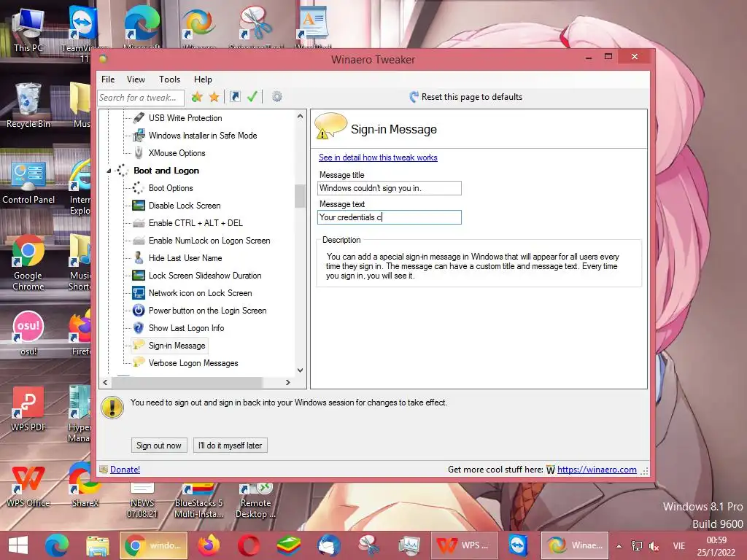This screenshot has height=560, width=747.
Task: Show hidden tray icons arrow
Action: tap(619, 546)
